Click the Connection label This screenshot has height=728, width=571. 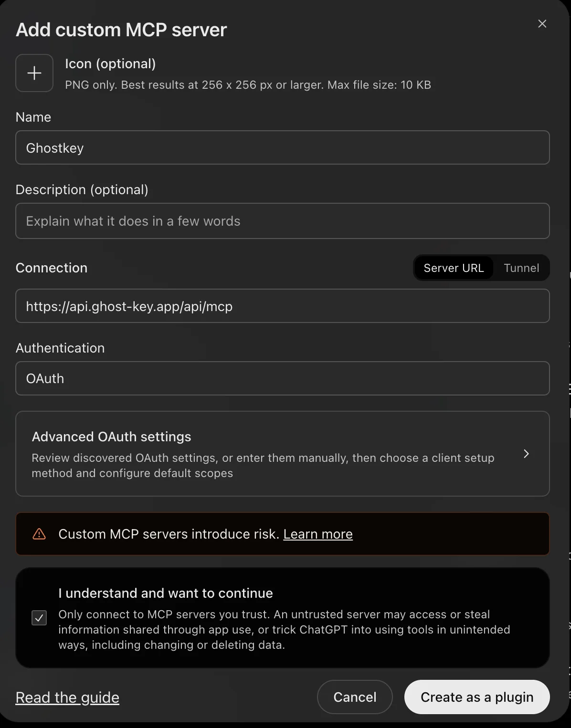tap(52, 268)
